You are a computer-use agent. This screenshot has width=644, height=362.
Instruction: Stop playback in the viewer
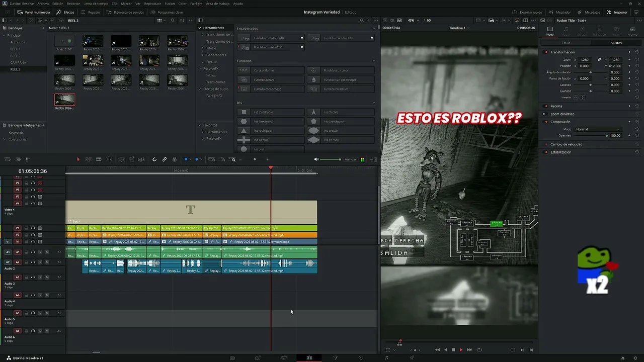[453, 350]
